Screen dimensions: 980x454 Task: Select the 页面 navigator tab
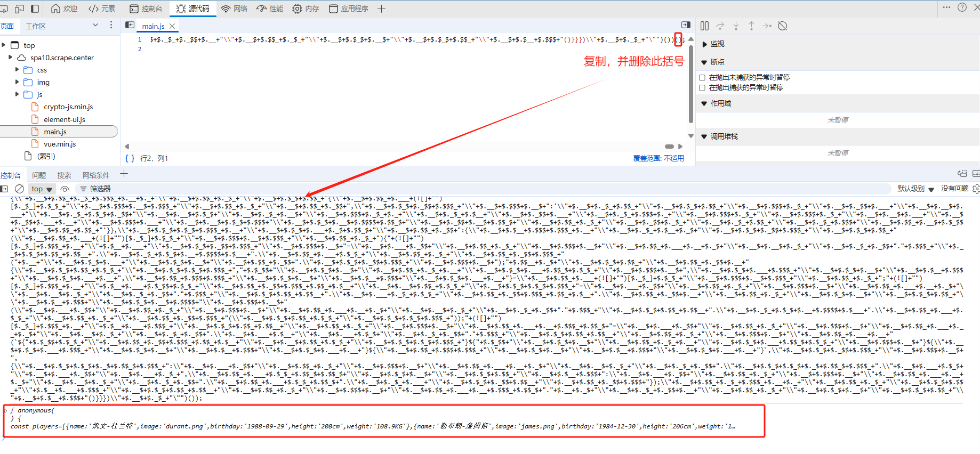(x=7, y=26)
